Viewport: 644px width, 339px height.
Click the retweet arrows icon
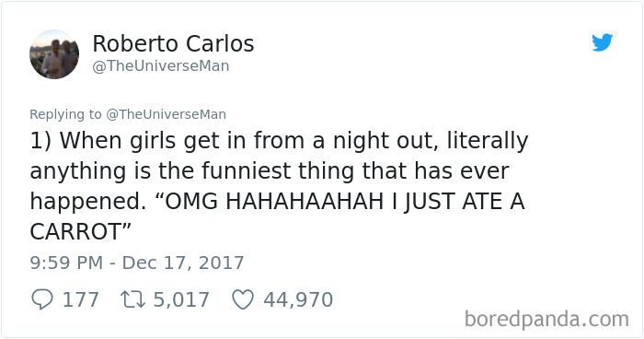[132, 299]
